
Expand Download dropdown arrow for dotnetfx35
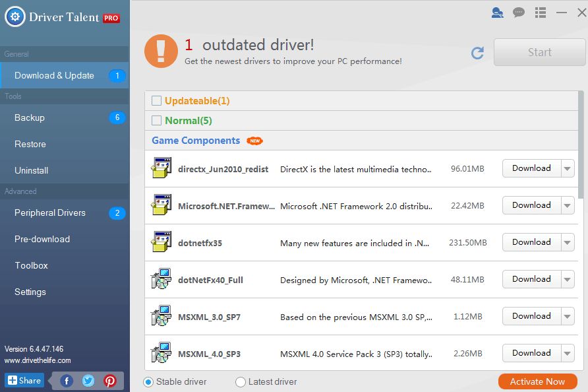[568, 243]
